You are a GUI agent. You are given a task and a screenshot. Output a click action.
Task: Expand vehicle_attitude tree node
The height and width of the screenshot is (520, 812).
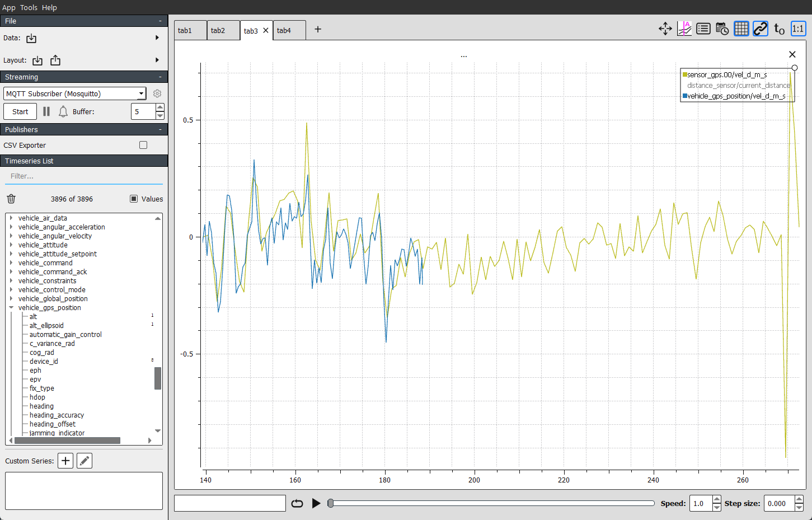tap(11, 245)
